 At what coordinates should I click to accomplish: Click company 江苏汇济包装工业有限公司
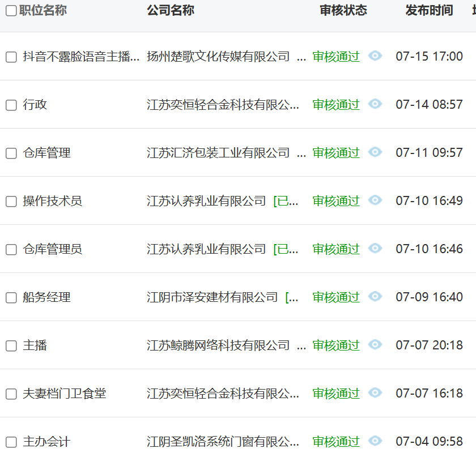pos(218,153)
